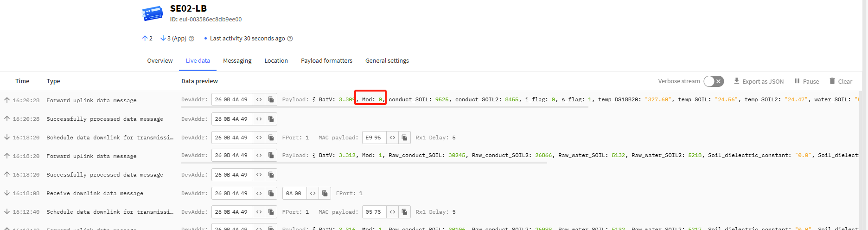Click the downlink count 3 (App)
Screen dimensions: 868x230
[x=173, y=39]
